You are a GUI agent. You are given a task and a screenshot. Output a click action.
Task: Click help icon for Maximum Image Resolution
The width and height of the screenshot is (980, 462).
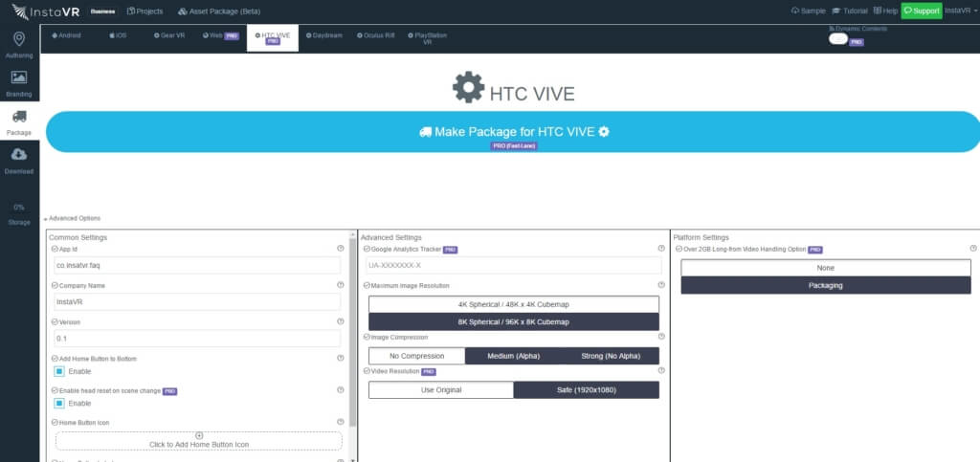(661, 285)
